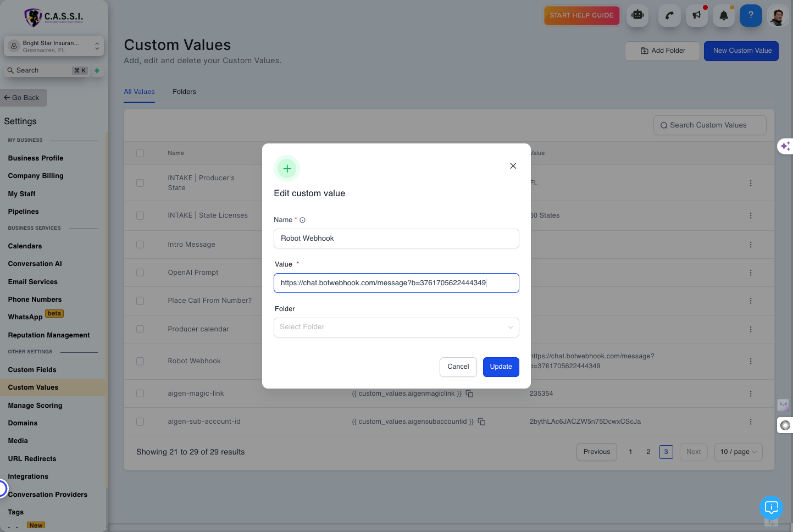This screenshot has width=793, height=532.
Task: Click the Search Custom Values field
Action: 710,125
